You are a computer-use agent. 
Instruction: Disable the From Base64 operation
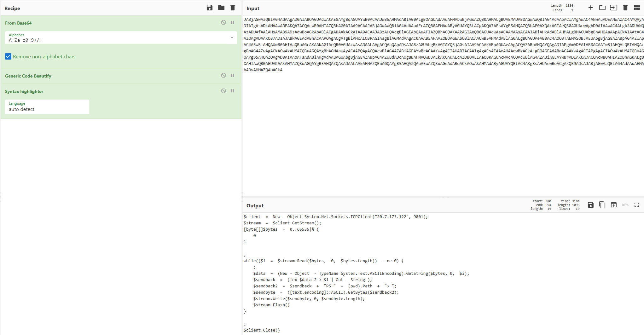tap(223, 22)
